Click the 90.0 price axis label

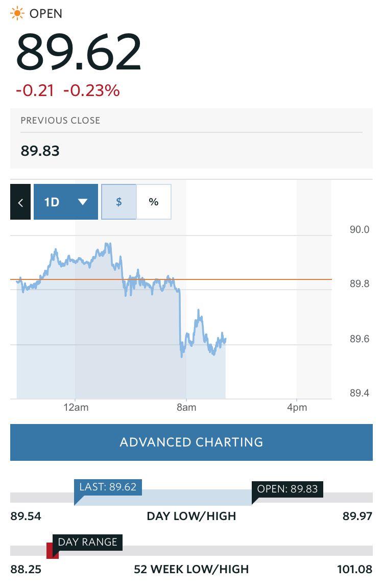(359, 230)
